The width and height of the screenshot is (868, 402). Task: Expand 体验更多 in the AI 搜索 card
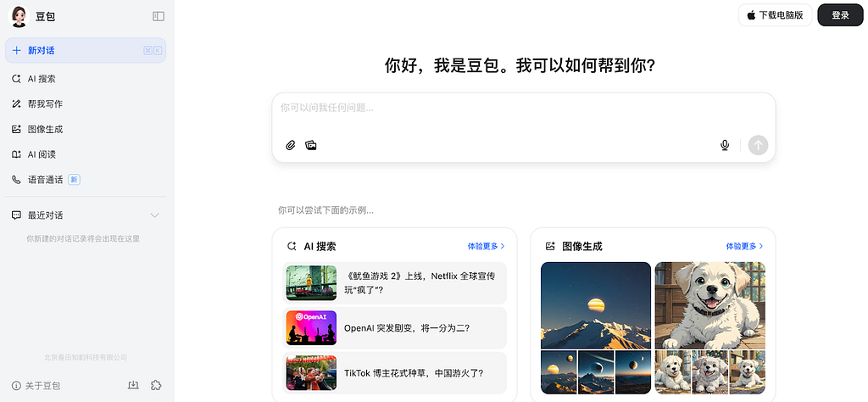tap(486, 246)
